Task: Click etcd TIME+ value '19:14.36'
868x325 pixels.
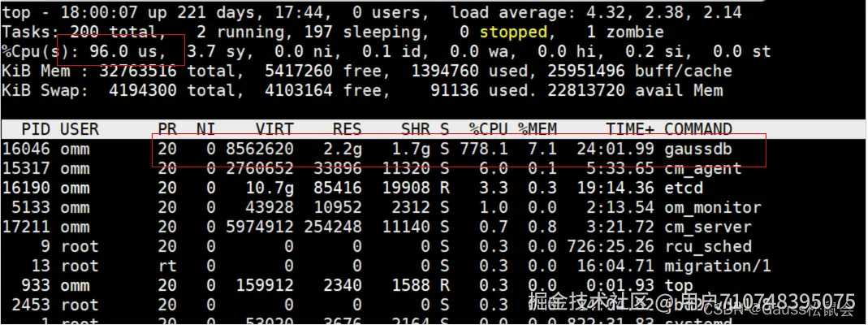Action: (615, 188)
